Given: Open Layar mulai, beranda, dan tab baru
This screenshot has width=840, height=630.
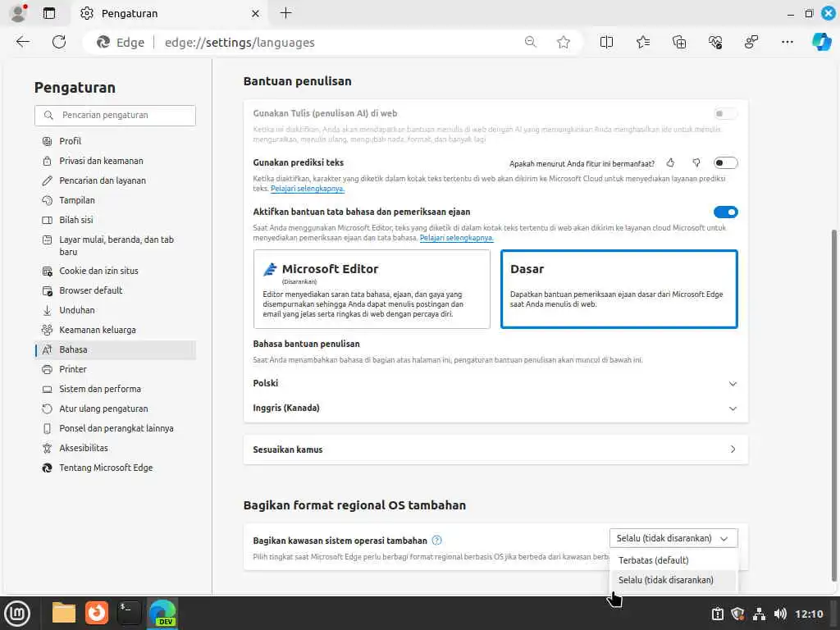Looking at the screenshot, I should [x=115, y=245].
